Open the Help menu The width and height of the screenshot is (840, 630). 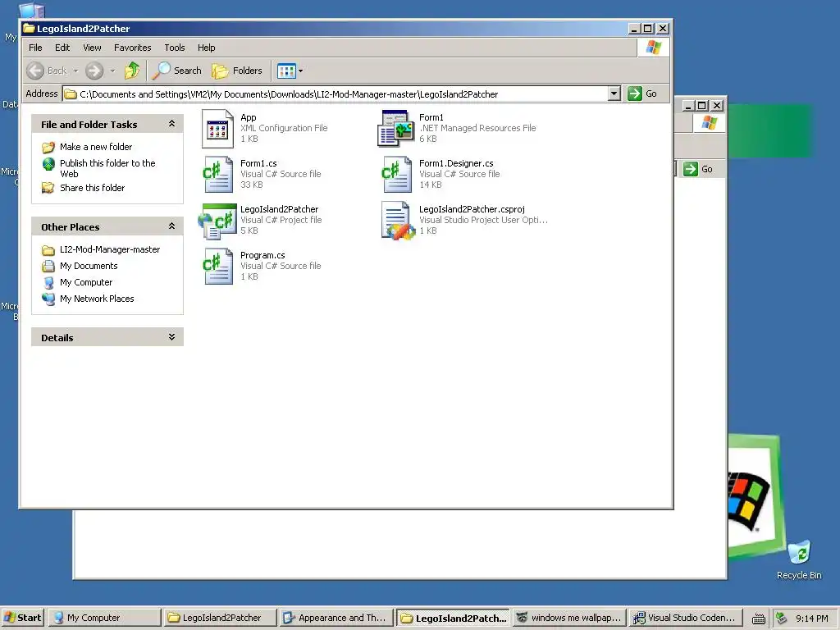coord(206,48)
